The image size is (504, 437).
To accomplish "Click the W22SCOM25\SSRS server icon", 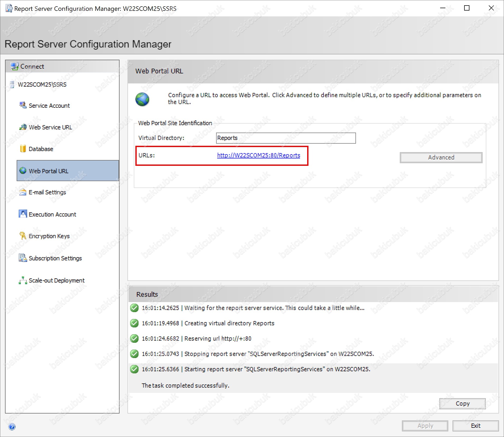I will tap(12, 84).
